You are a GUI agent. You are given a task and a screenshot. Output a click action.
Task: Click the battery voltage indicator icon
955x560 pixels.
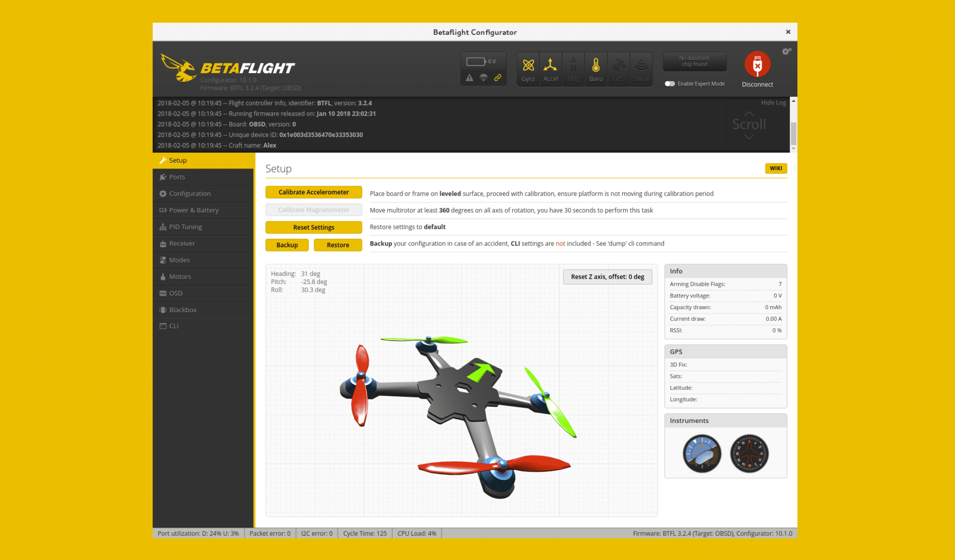point(476,62)
